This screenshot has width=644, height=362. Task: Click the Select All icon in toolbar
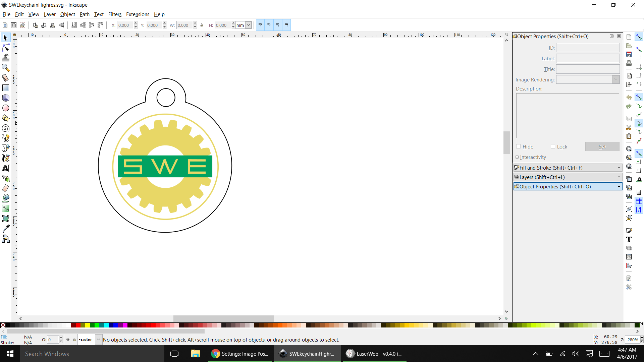(x=5, y=25)
